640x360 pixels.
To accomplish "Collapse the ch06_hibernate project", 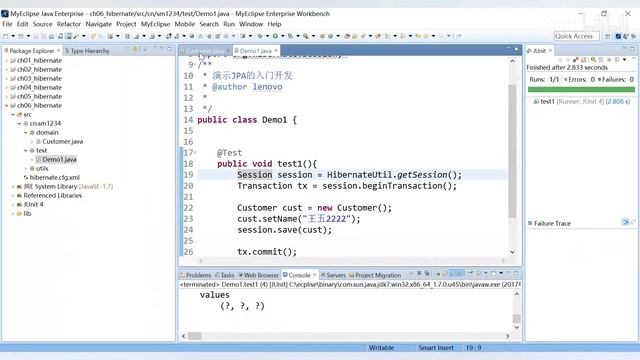I will click(x=7, y=105).
